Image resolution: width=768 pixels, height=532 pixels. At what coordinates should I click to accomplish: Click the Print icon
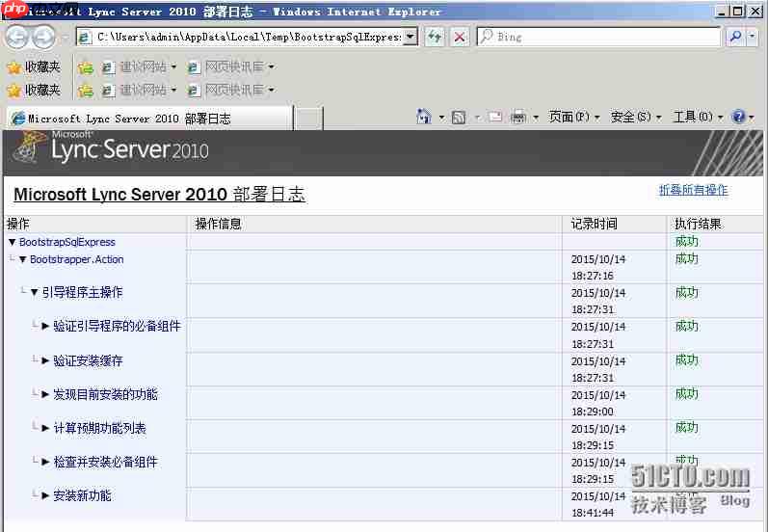(x=517, y=117)
